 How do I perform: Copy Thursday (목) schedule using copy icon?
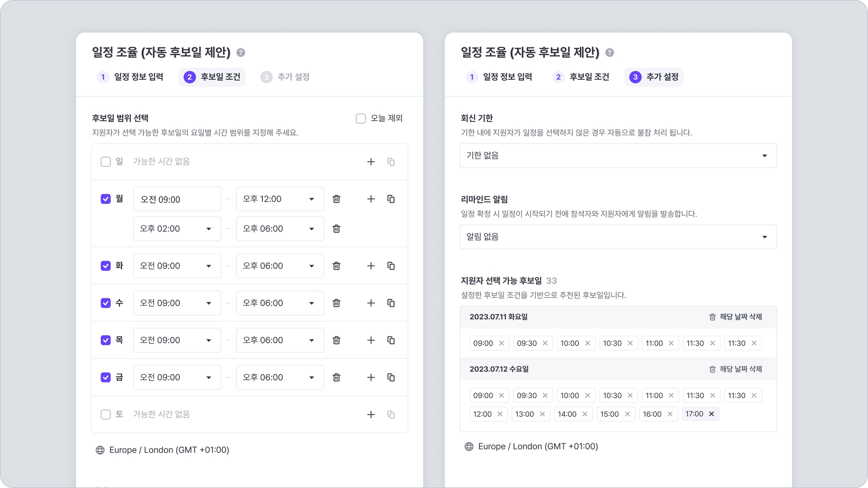(391, 340)
